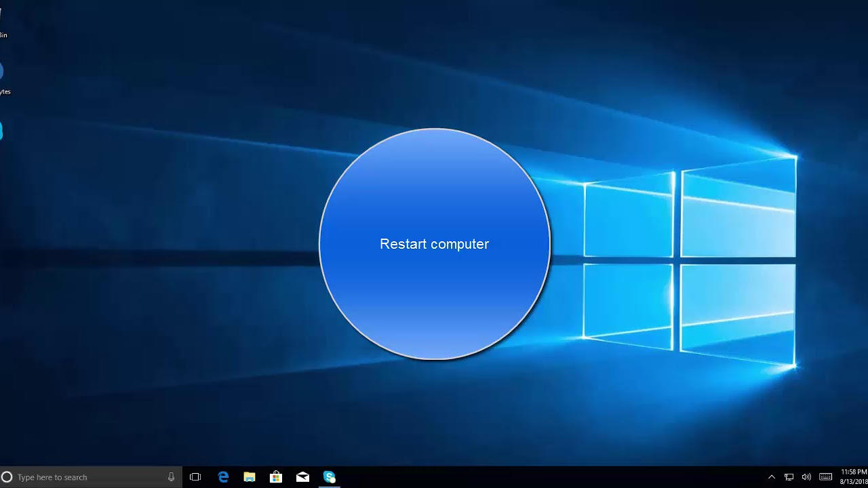The image size is (868, 488).
Task: Open Task View from the taskbar
Action: tap(195, 477)
